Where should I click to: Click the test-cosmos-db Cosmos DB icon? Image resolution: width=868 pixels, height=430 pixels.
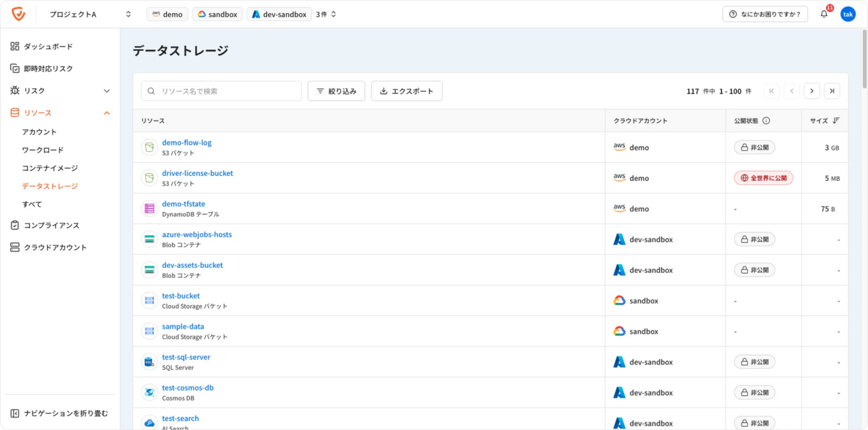[x=149, y=392]
